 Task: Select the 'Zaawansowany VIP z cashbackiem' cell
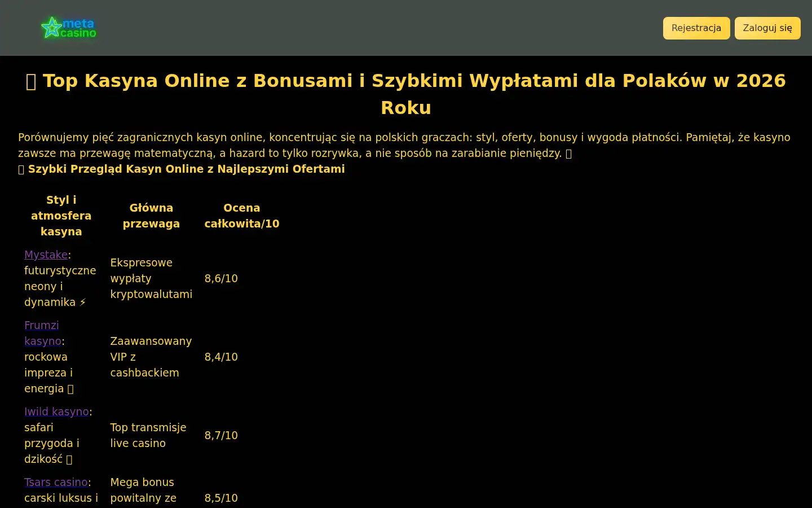coord(151,357)
